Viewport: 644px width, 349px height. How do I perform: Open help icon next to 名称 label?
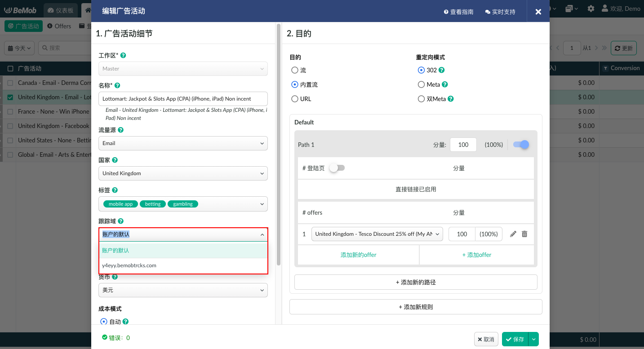(117, 85)
